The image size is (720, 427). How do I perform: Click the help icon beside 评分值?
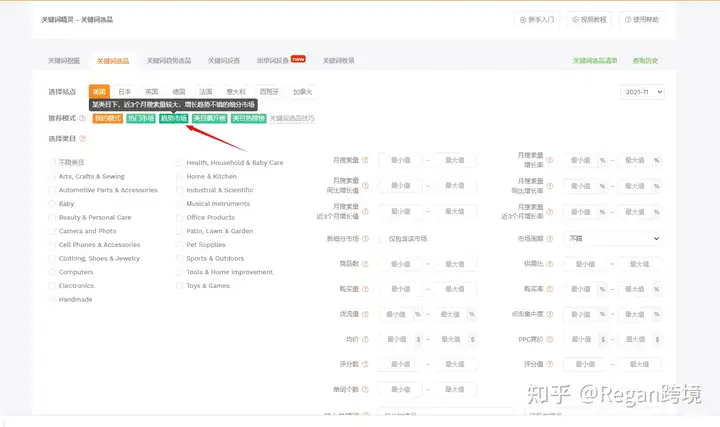pos(550,364)
